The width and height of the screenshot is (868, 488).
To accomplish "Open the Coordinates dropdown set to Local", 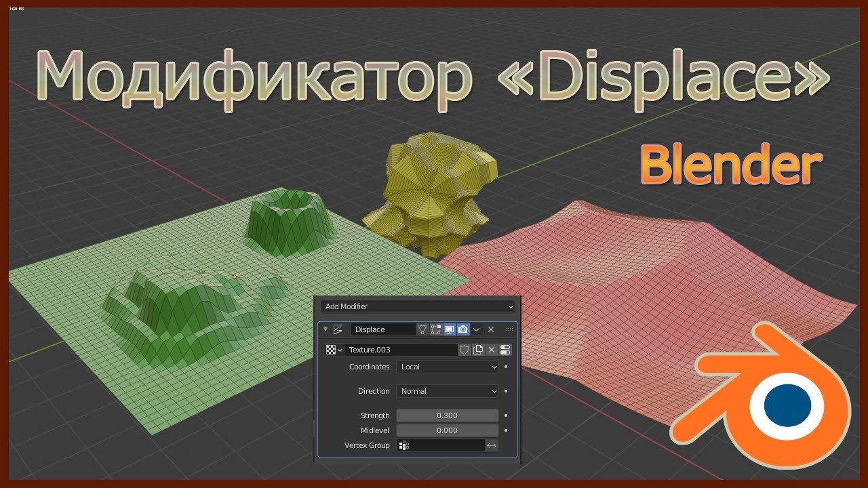I will 448,367.
